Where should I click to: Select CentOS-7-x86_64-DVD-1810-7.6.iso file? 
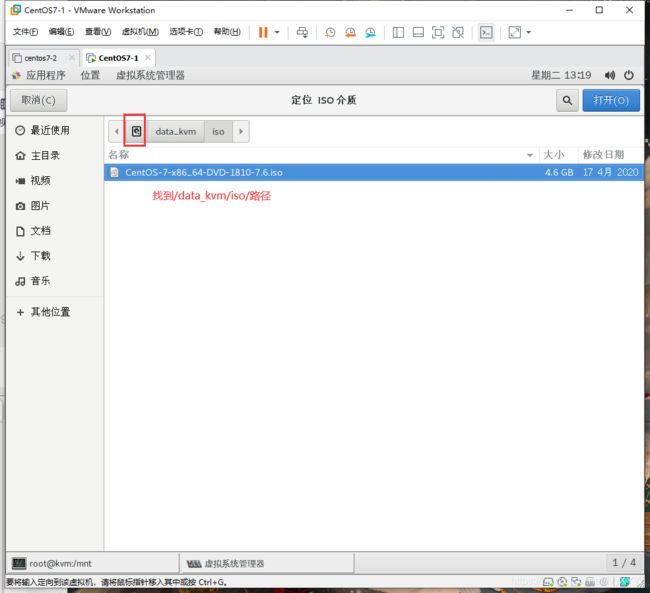click(374, 173)
